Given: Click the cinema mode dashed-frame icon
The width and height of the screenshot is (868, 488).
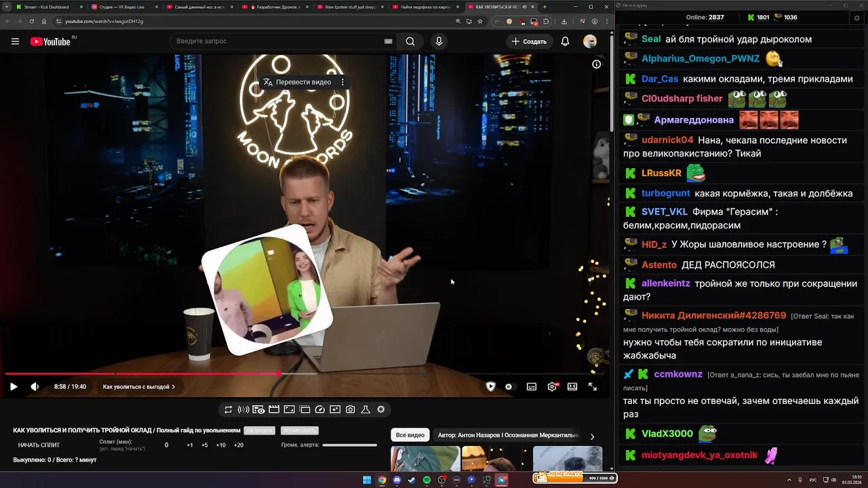Looking at the screenshot, I should click(x=304, y=409).
